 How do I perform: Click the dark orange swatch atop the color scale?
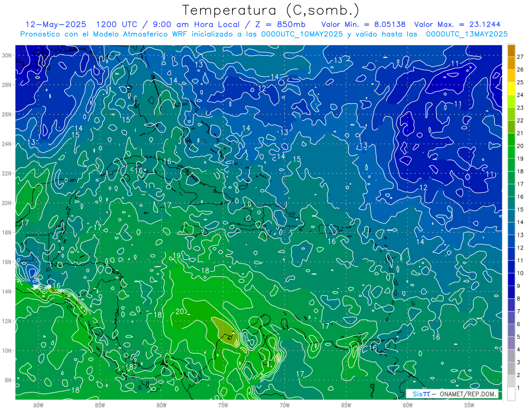coord(511,51)
